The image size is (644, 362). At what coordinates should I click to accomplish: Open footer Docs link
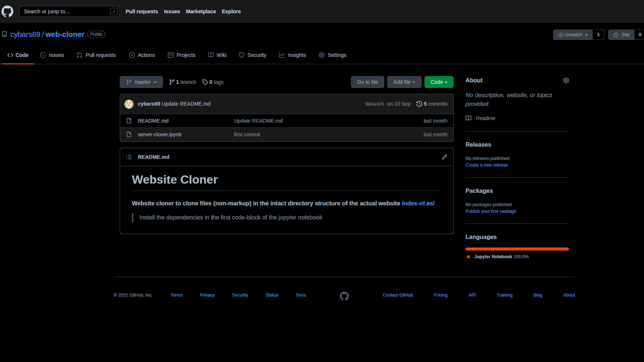[x=301, y=295]
